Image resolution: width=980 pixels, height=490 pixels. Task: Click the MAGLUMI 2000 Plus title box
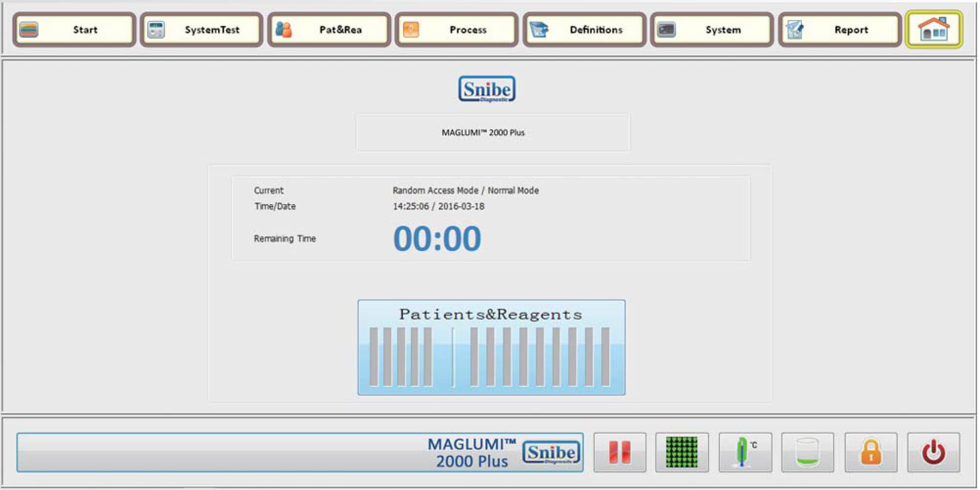pyautogui.click(x=493, y=132)
